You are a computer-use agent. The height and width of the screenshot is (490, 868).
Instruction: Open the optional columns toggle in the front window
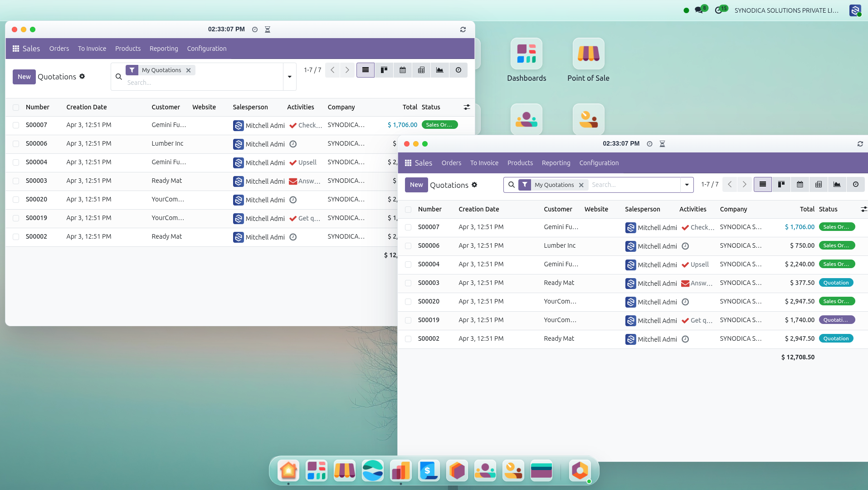click(x=863, y=209)
